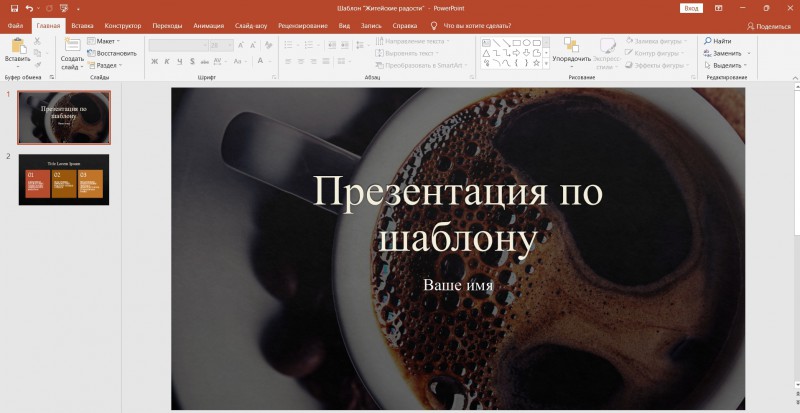This screenshot has height=413, width=800.
Task: Select the oval shape in gallery
Action: click(x=526, y=42)
